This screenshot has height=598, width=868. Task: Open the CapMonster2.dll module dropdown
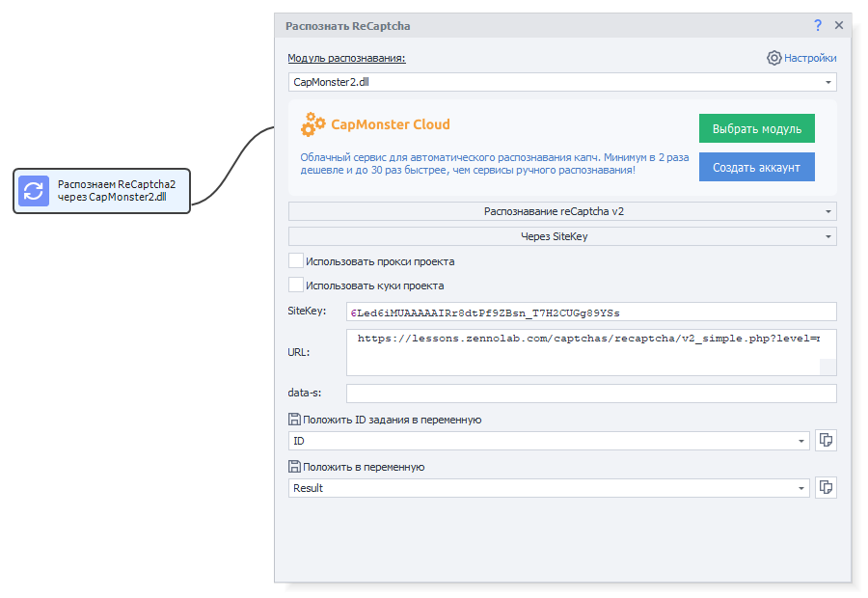(x=827, y=82)
